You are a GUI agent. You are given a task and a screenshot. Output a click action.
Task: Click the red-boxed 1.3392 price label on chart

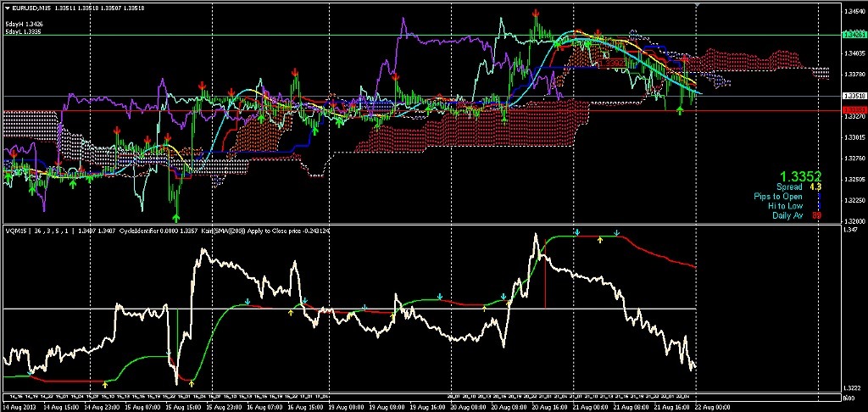[612, 64]
